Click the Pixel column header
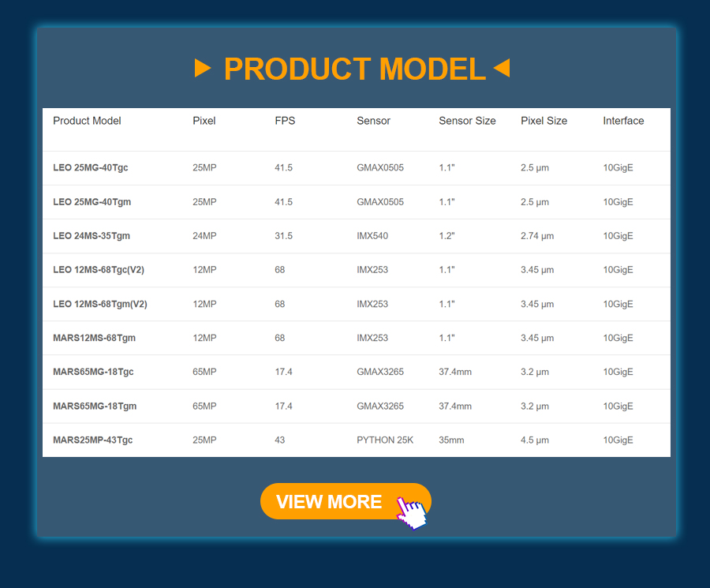The width and height of the screenshot is (710, 588). pos(204,121)
